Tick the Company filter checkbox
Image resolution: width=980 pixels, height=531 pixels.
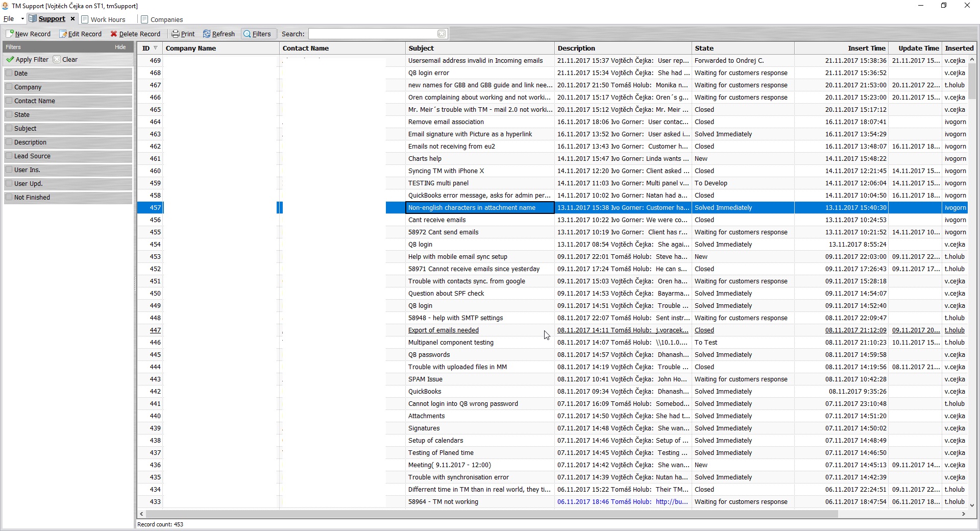(9, 87)
